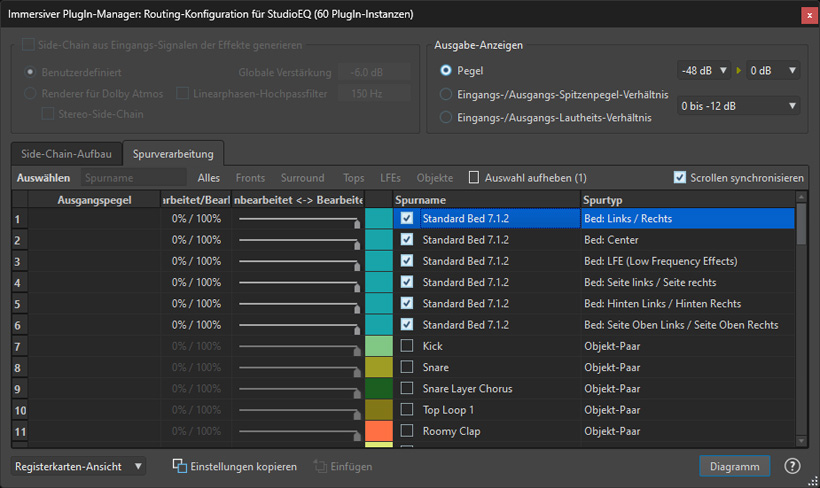Check the Roomy Clap checkbox
The width and height of the screenshot is (820, 488).
pyautogui.click(x=406, y=431)
